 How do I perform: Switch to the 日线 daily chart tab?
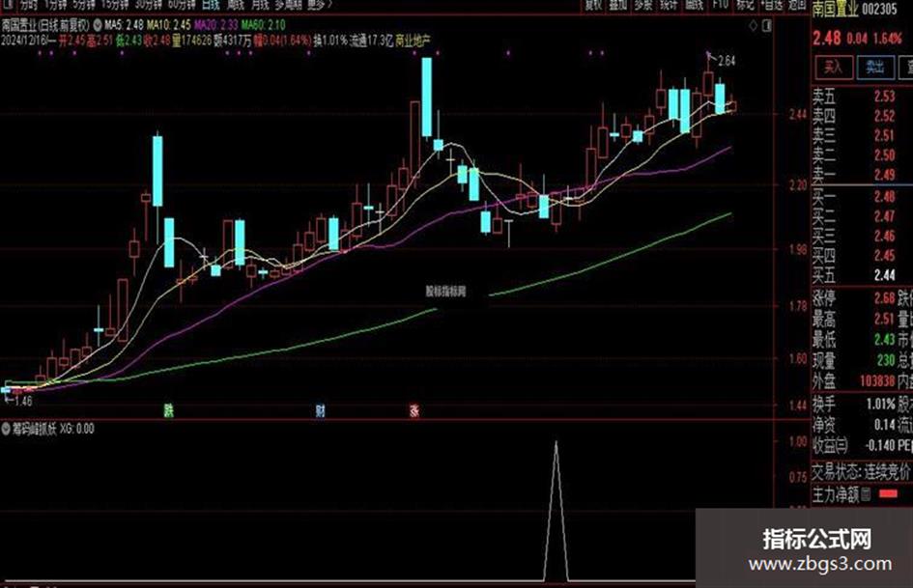pyautogui.click(x=211, y=4)
